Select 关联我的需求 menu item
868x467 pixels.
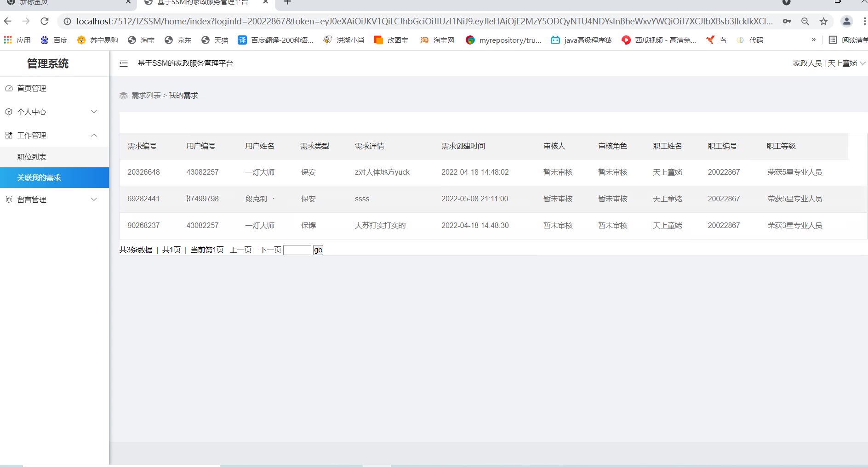[39, 178]
